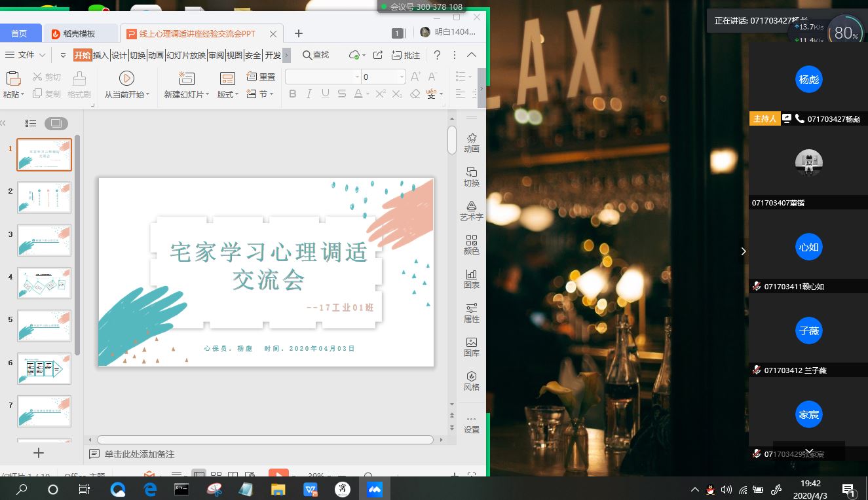Open side panel Settings (设置)
This screenshot has width=868, height=500.
472,424
